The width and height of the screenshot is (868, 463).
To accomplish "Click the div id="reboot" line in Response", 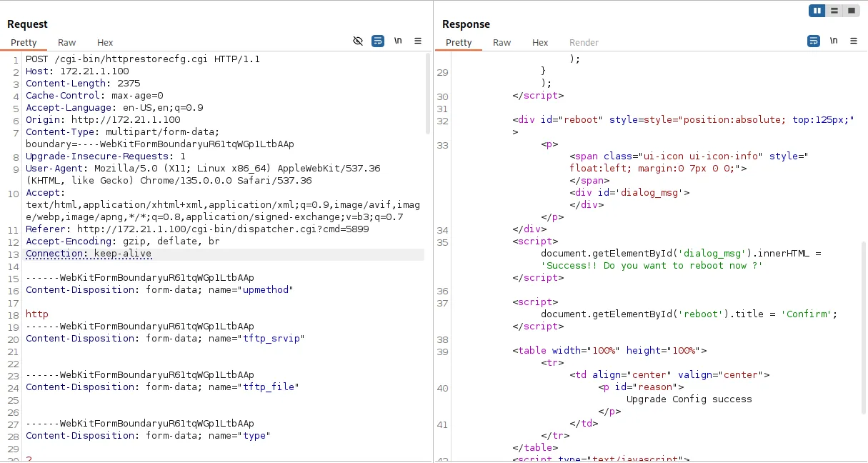I will coord(684,120).
